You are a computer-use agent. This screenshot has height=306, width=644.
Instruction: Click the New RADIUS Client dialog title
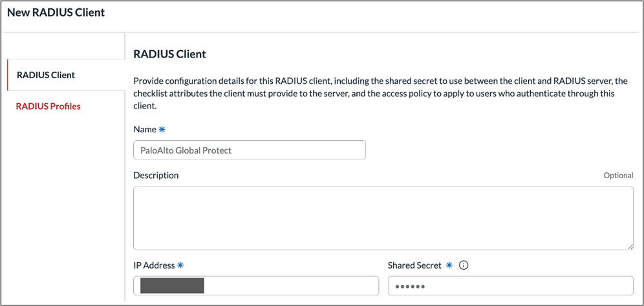[x=56, y=12]
